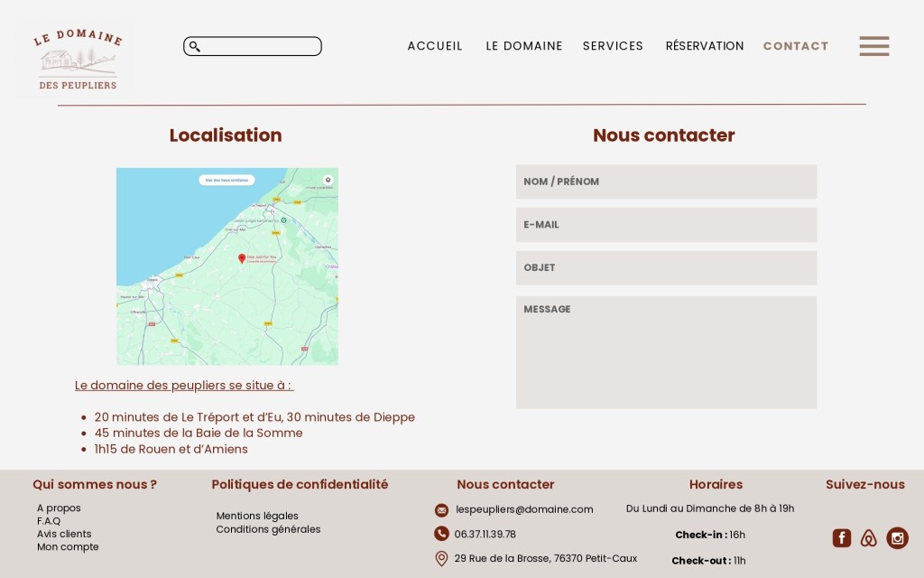Click the Facebook icon in footer
924x578 pixels.
[x=841, y=538]
